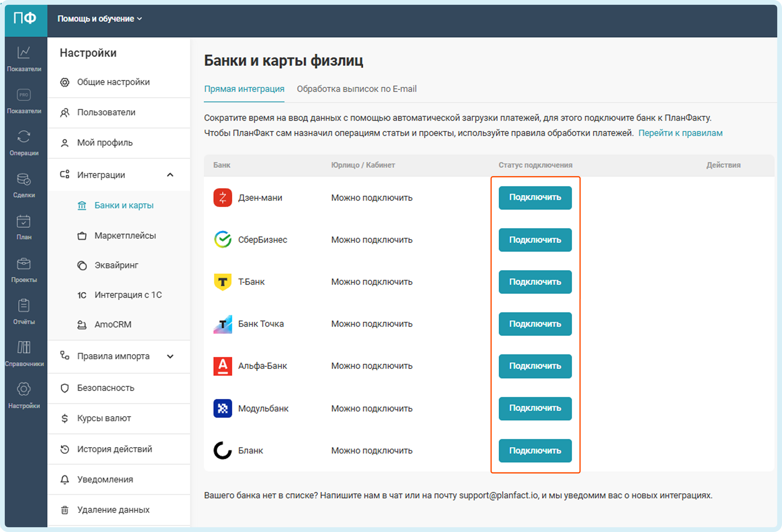Screen dimensions: 782x532
Task: Open the Сделки icon in left rail
Action: [24, 184]
